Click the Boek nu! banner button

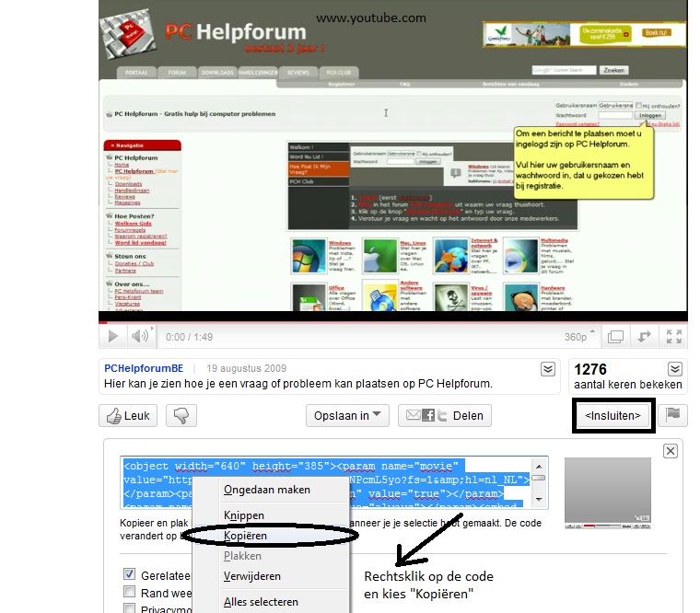[656, 32]
